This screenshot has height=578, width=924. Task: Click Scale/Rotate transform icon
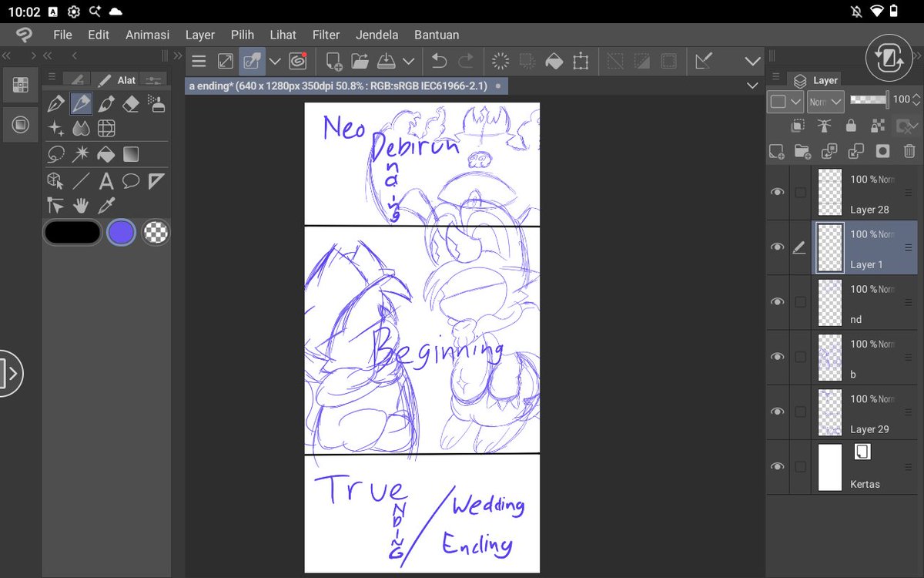(581, 61)
